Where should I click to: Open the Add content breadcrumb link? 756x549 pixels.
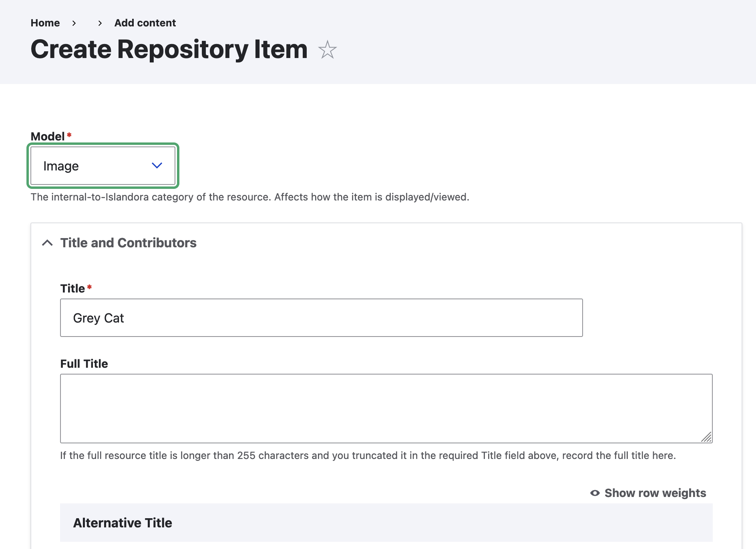[145, 23]
